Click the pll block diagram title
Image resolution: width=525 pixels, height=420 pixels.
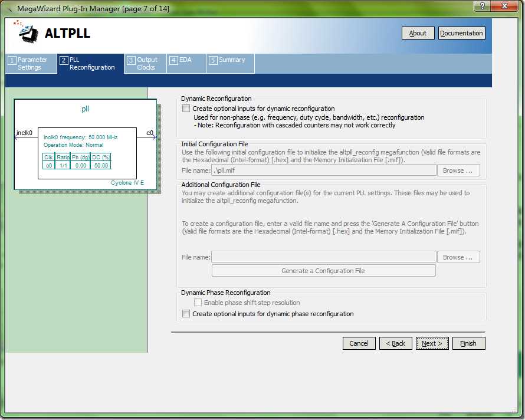[85, 109]
